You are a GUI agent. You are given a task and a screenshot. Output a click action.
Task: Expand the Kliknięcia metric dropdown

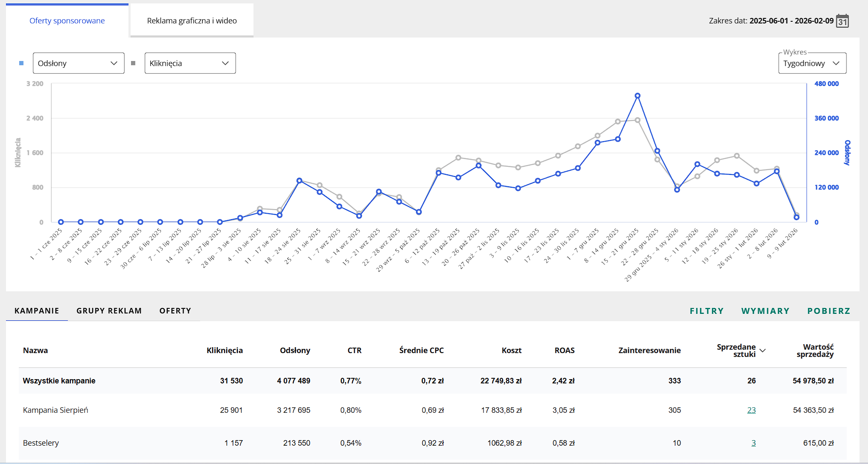(190, 63)
